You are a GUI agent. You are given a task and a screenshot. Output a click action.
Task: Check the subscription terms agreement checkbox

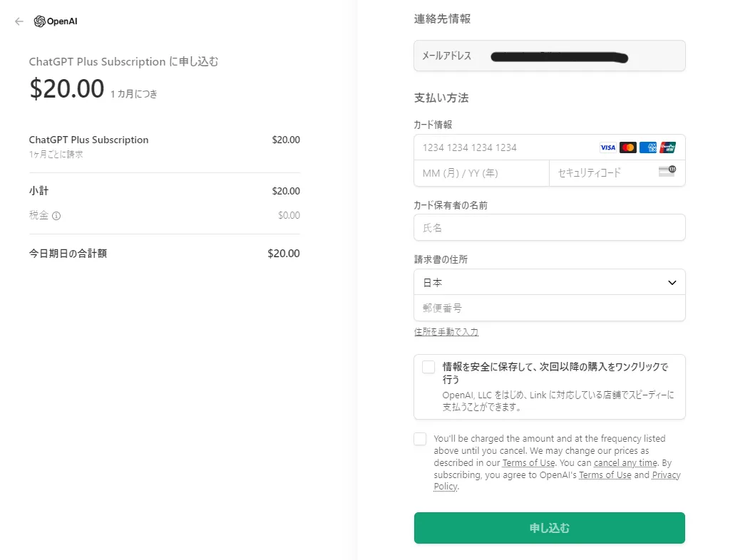click(420, 439)
